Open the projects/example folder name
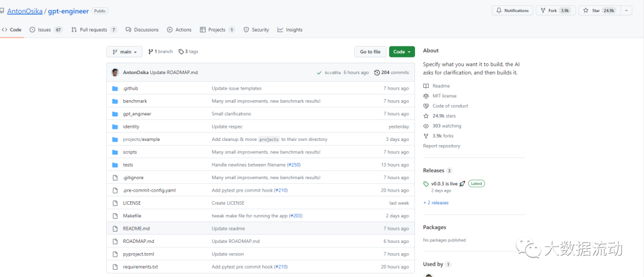Image resolution: width=644 pixels, height=277 pixels. (x=141, y=139)
